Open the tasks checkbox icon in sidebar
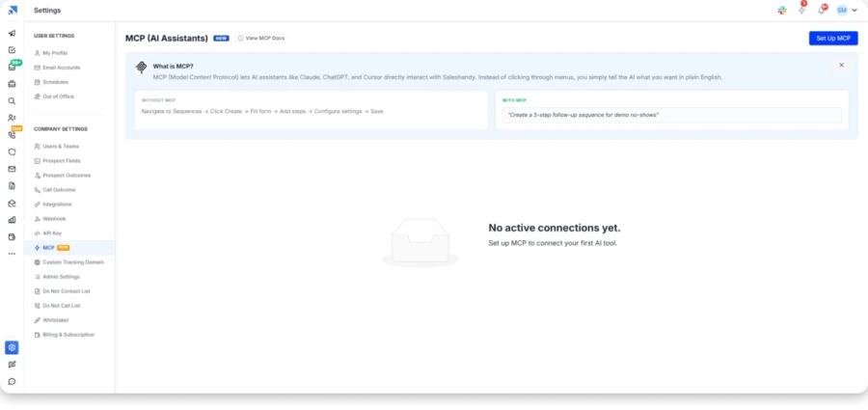The height and width of the screenshot is (410, 868). [x=13, y=50]
